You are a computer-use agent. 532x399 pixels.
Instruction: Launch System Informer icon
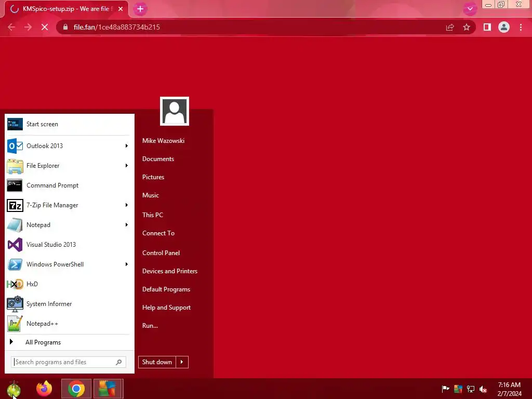[x=15, y=304]
